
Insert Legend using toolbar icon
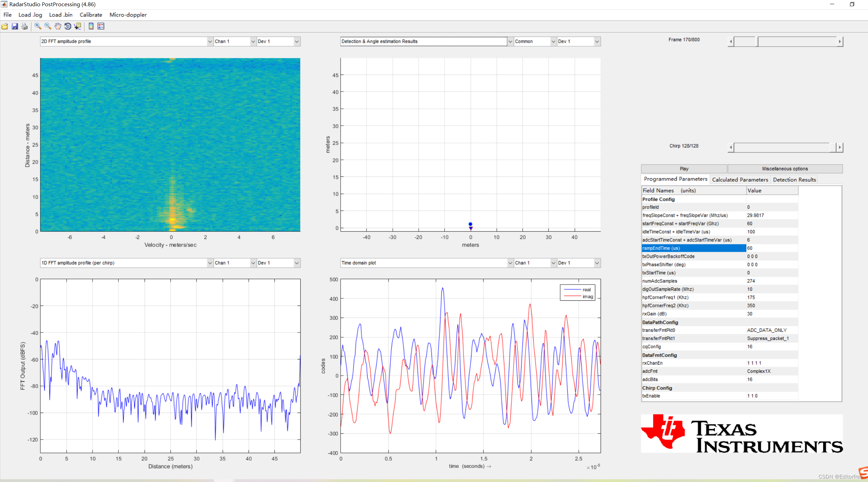101,26
